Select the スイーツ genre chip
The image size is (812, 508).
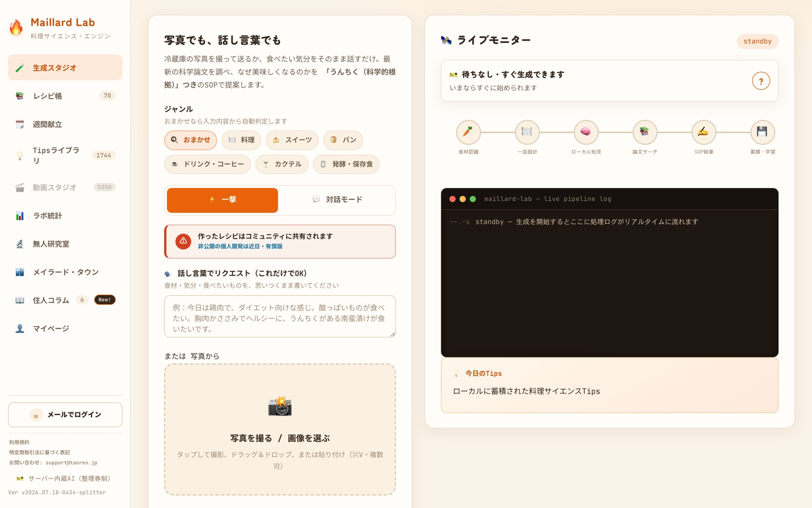click(x=292, y=140)
